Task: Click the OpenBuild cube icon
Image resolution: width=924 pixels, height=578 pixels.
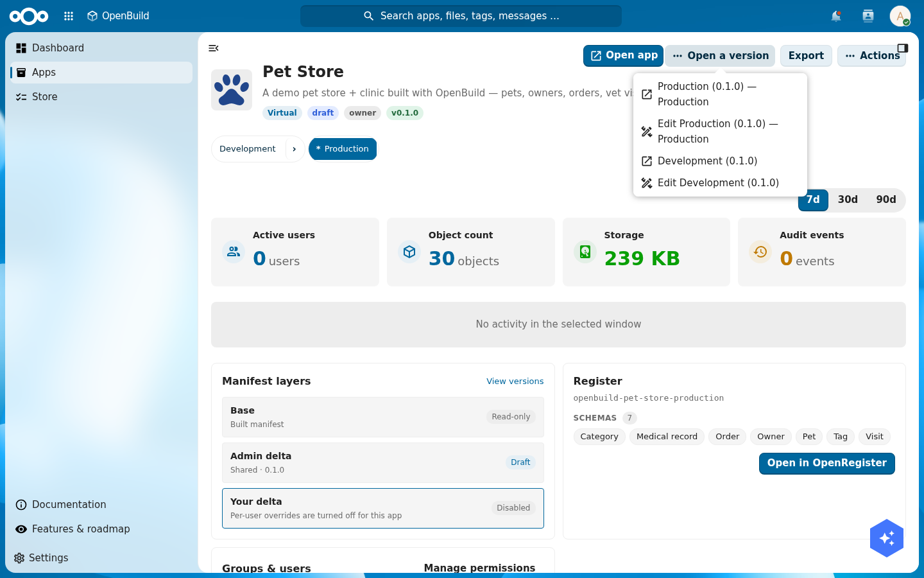Action: click(92, 16)
